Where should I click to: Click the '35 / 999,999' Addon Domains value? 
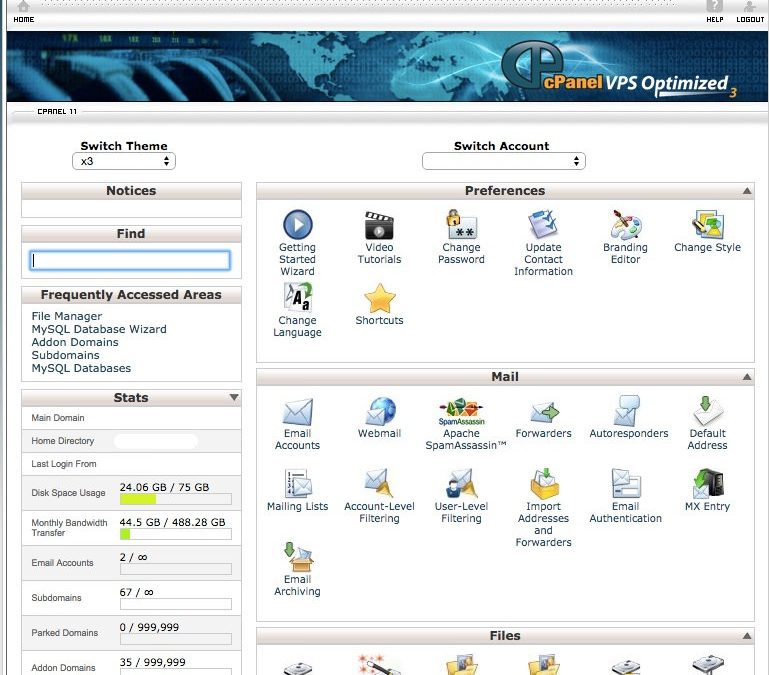152,662
